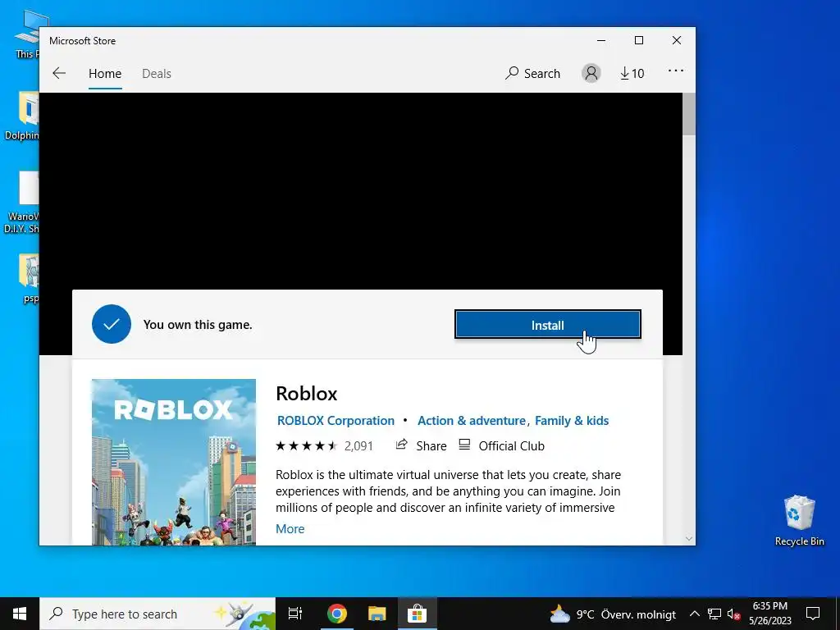Click the Roblox cover art thumbnail
The image size is (840, 630).
click(x=174, y=463)
